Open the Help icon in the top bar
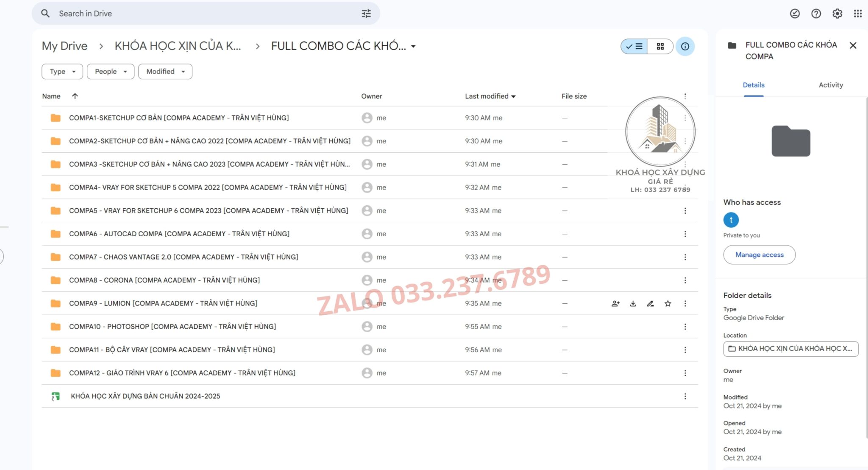 (815, 13)
